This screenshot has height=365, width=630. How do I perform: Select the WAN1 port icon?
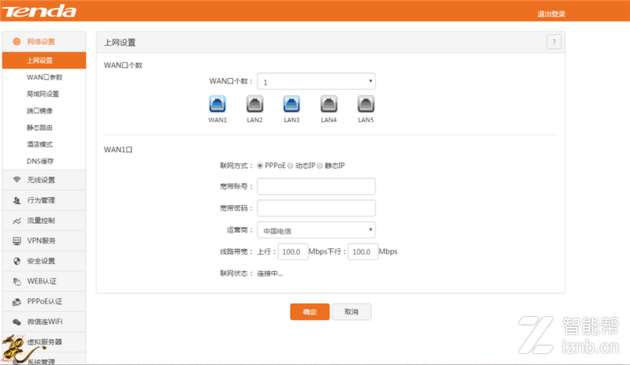217,104
